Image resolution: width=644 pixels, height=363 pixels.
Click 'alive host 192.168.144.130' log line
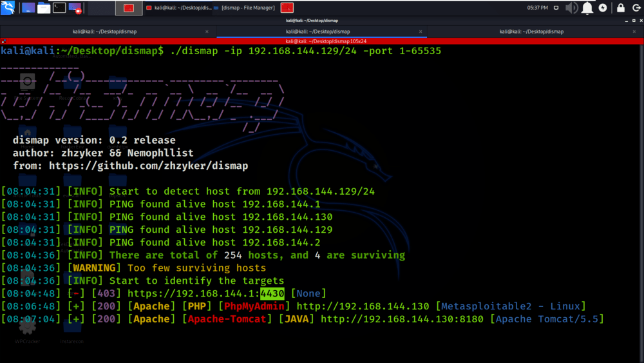tap(167, 217)
